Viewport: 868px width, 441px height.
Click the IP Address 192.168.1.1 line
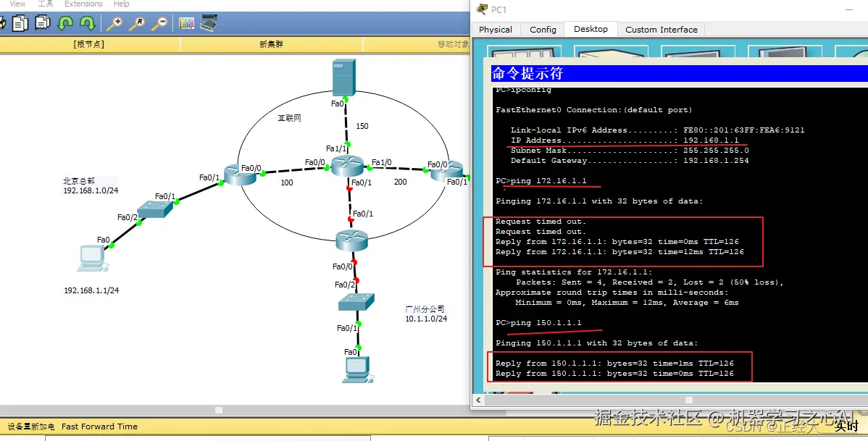(x=625, y=140)
